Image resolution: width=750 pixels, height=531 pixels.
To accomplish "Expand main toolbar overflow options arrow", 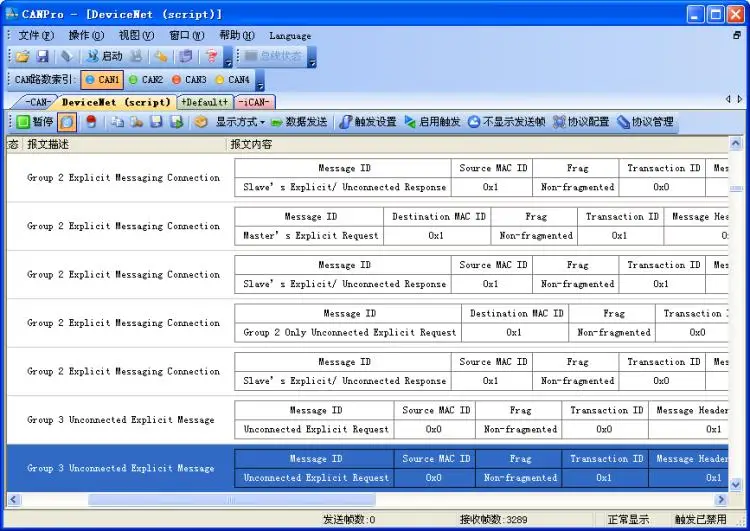I will [x=228, y=57].
